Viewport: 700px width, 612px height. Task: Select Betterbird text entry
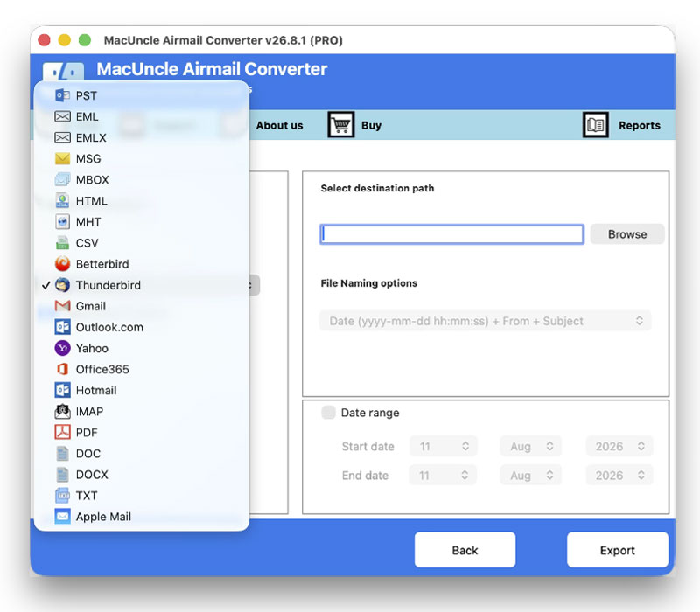(102, 264)
